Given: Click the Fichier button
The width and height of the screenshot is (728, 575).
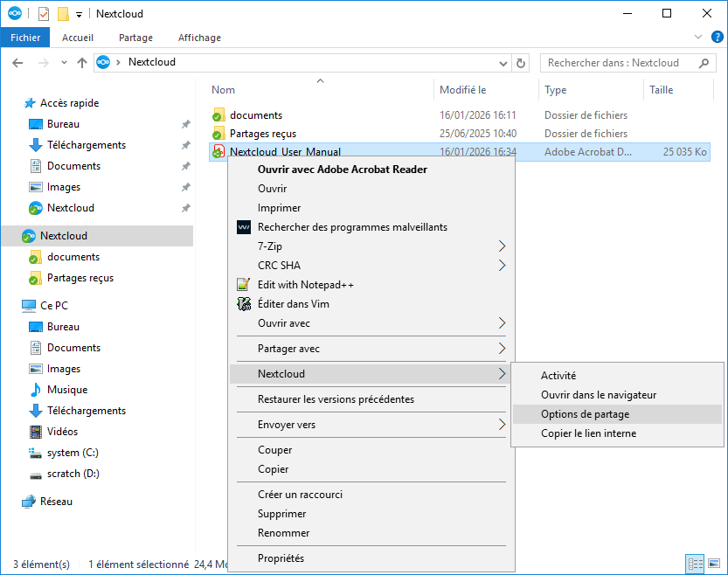Looking at the screenshot, I should [x=26, y=38].
